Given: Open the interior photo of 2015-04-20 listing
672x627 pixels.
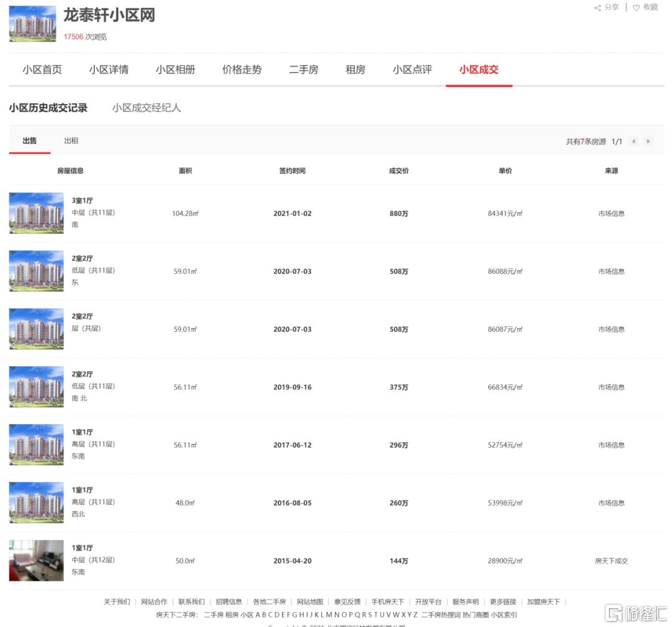Looking at the screenshot, I should point(36,560).
